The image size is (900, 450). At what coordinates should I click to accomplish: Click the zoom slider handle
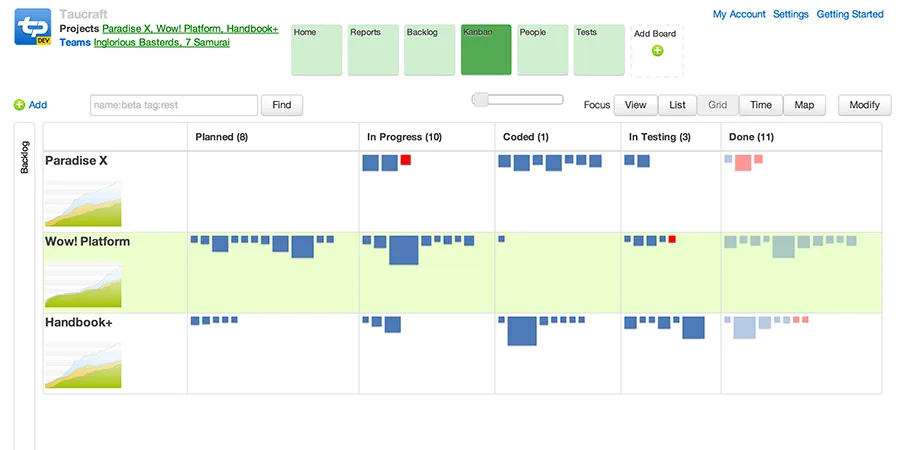tap(480, 99)
